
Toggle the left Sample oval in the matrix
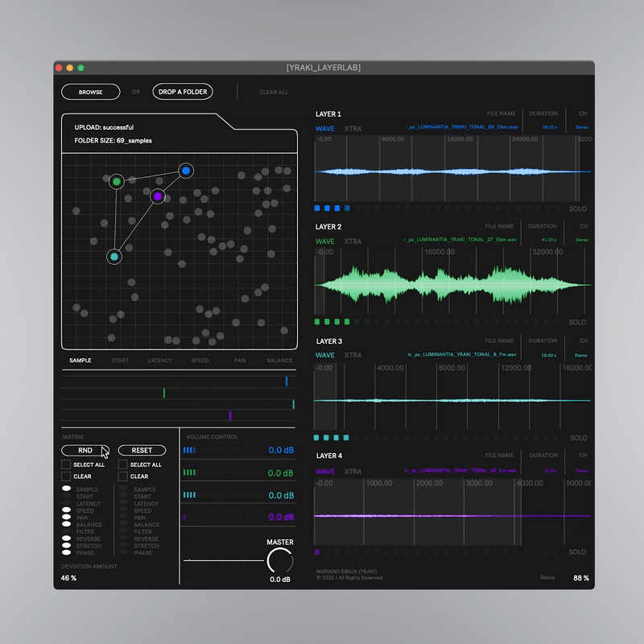(67, 489)
